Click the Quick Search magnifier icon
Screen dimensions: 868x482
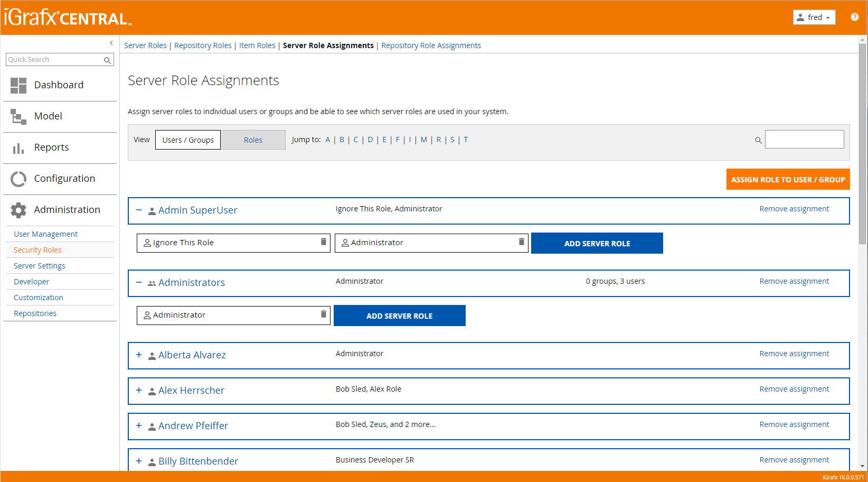click(x=107, y=60)
